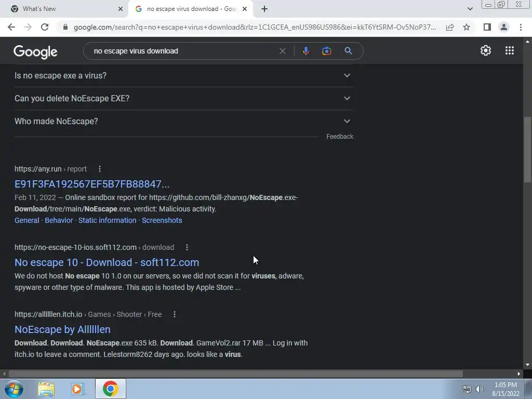The width and height of the screenshot is (532, 399).
Task: Click the horizontal scroll right arrow
Action: pyautogui.click(x=519, y=374)
